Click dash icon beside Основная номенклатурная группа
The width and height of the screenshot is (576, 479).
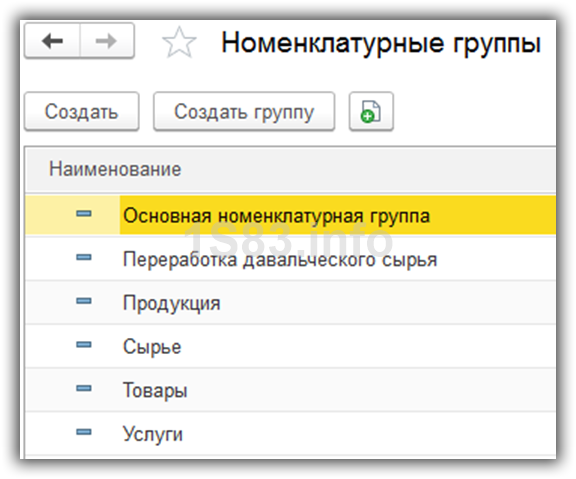click(84, 213)
